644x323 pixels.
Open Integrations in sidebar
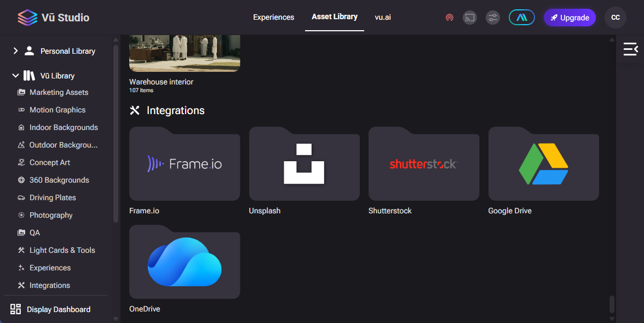coord(50,285)
